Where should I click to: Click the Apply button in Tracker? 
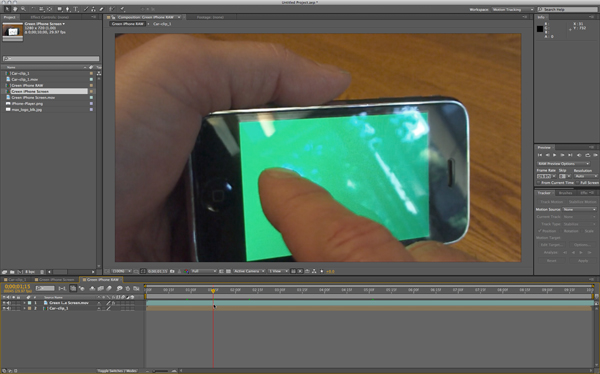[583, 261]
